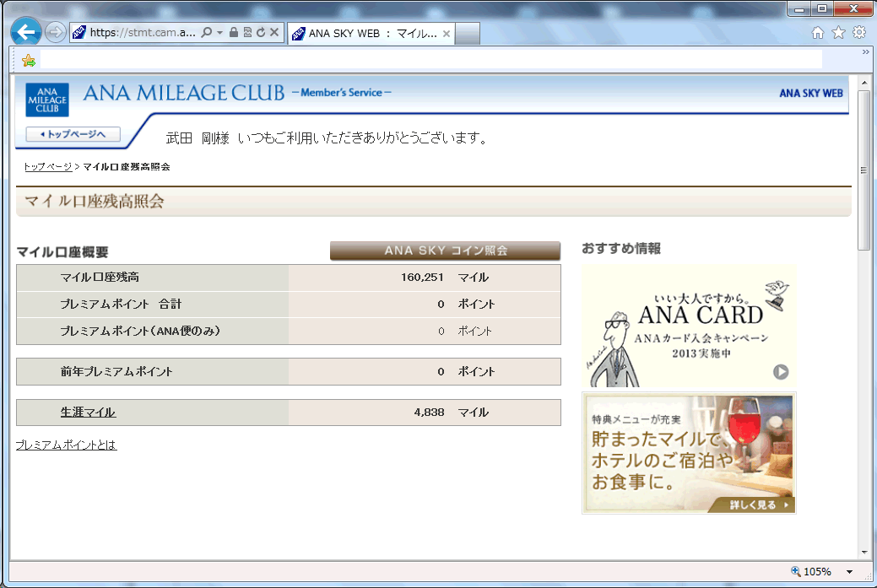Click the おすすめ情報 heading
The height and width of the screenshot is (588, 877).
pos(621,248)
